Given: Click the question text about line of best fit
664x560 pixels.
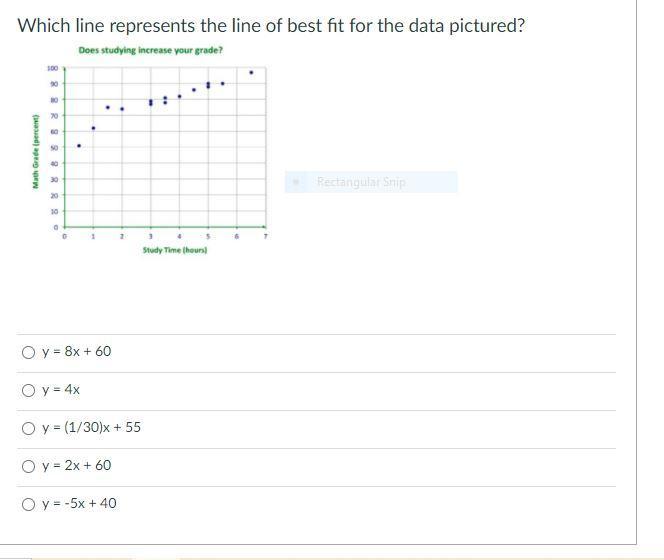Looking at the screenshot, I should click(x=271, y=26).
